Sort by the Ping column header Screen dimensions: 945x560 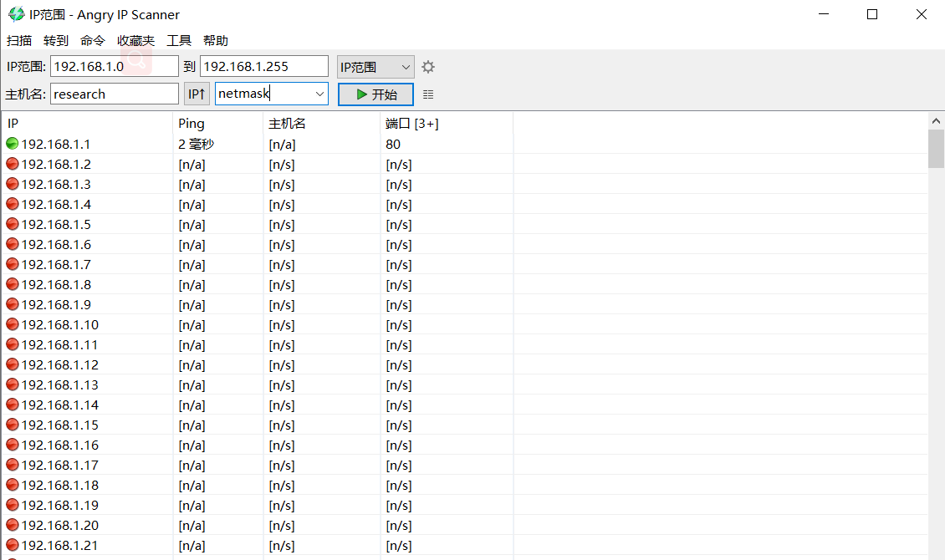pyautogui.click(x=218, y=124)
